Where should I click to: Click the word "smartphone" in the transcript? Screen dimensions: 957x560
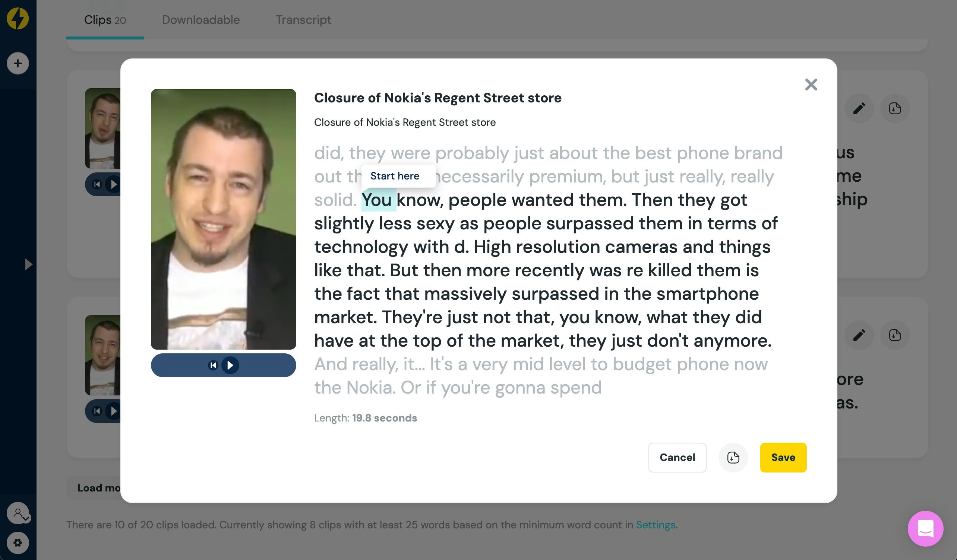pyautogui.click(x=707, y=294)
